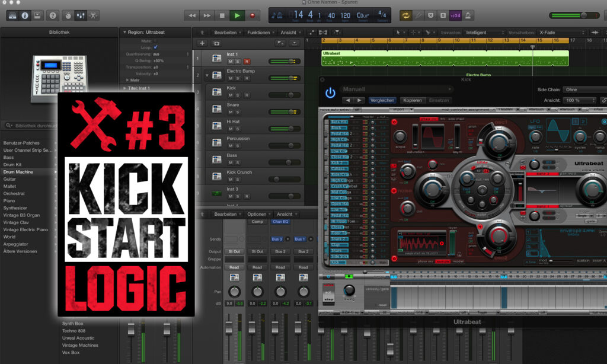Start playback with green Play button
This screenshot has width=607, height=364.
237,15
